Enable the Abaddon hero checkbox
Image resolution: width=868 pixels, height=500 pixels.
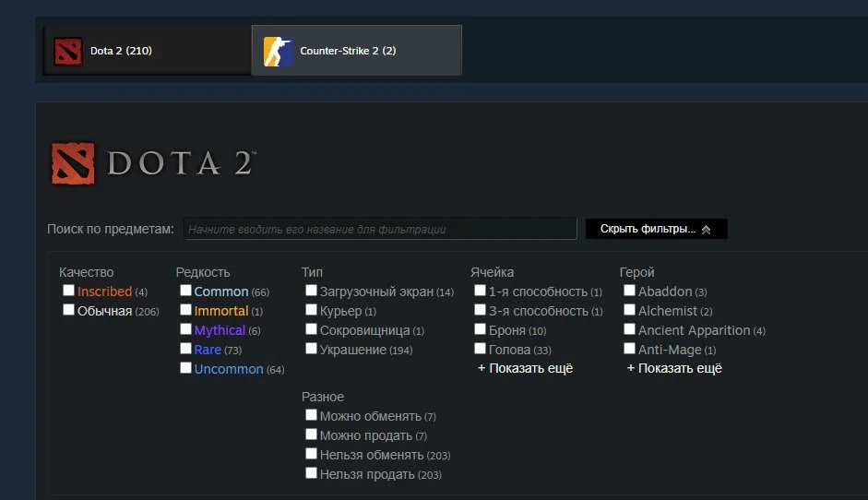(629, 291)
